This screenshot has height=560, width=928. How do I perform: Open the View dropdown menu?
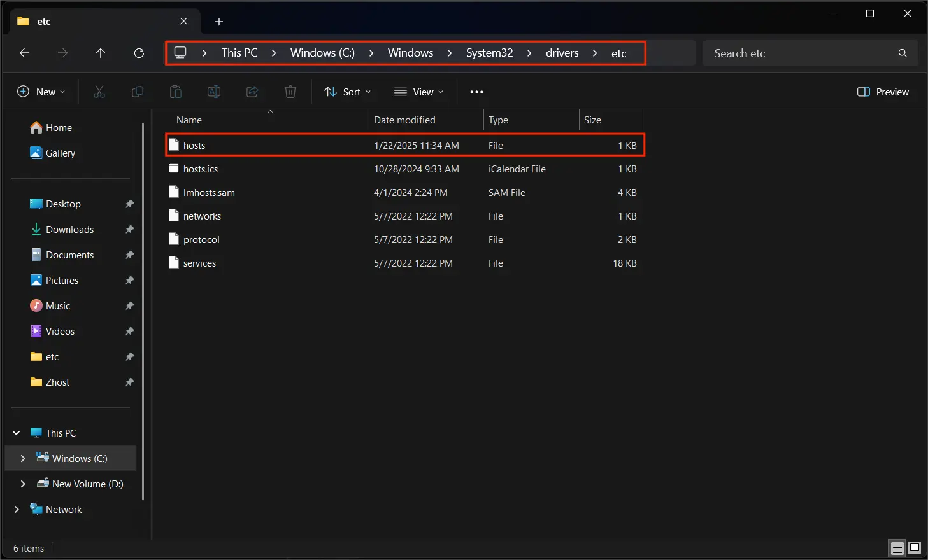coord(418,92)
